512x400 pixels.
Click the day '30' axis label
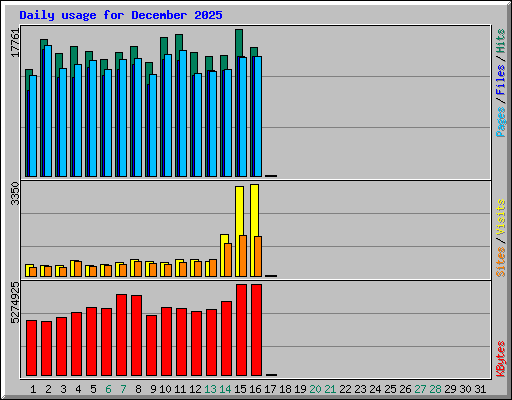pos(465,389)
